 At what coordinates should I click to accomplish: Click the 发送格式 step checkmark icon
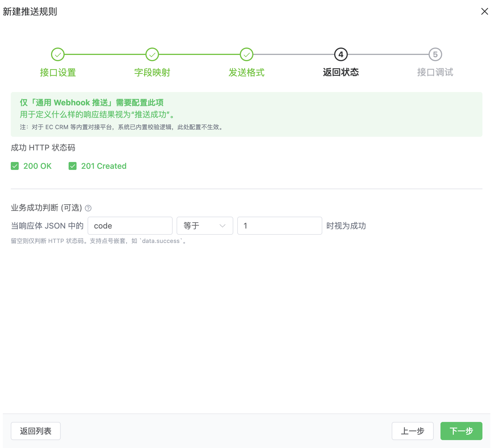[x=247, y=54]
